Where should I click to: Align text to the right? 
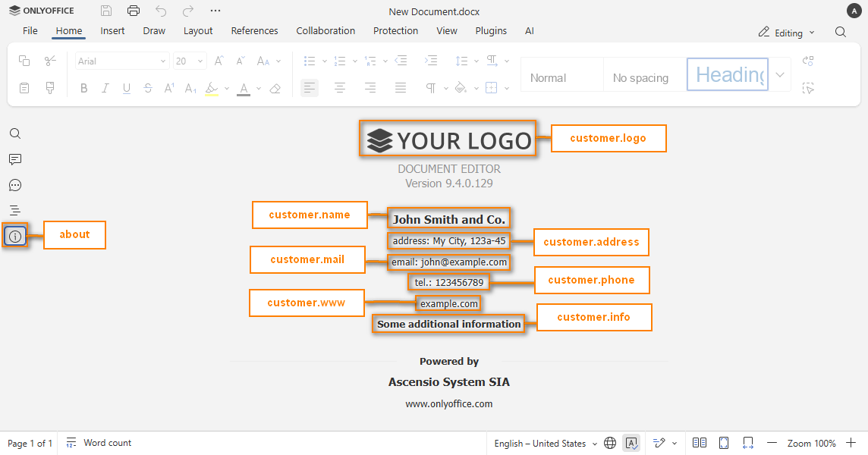tap(370, 88)
